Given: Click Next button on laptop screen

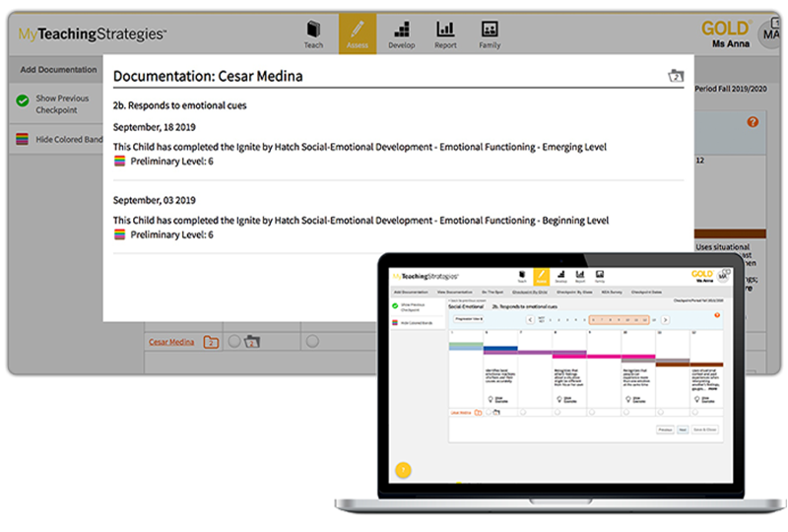Looking at the screenshot, I should pyautogui.click(x=682, y=430).
